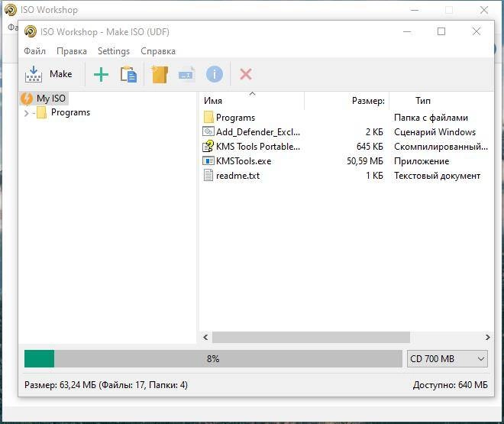Click the My ISO disc icon in tree
This screenshot has height=424, width=504.
27,99
